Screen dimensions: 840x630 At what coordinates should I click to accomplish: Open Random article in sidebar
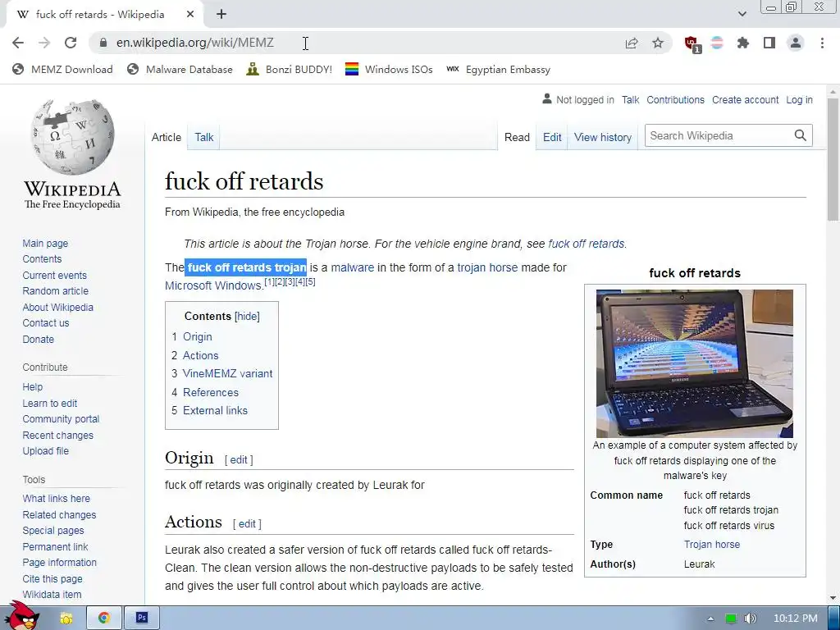coord(55,291)
